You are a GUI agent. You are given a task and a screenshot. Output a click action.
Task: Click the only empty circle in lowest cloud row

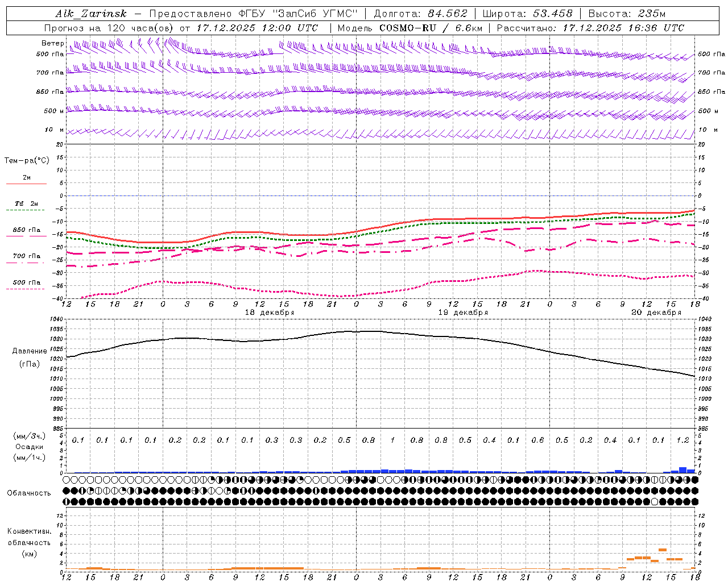pos(655,502)
